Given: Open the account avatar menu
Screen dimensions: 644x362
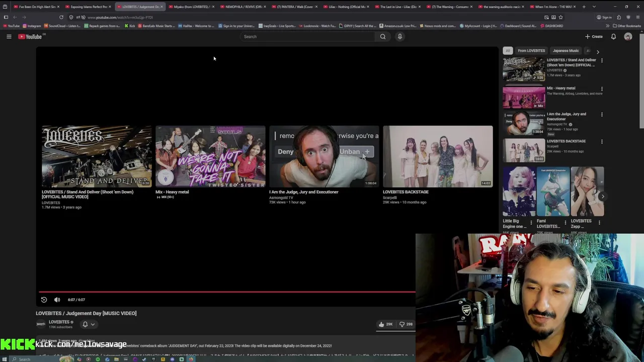Looking at the screenshot, I should click(x=628, y=36).
